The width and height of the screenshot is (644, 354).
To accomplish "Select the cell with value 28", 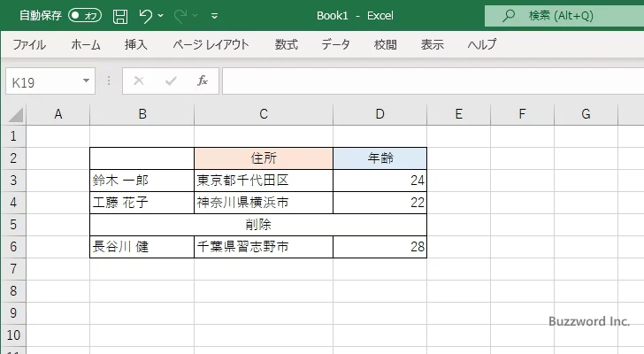I will coord(379,247).
